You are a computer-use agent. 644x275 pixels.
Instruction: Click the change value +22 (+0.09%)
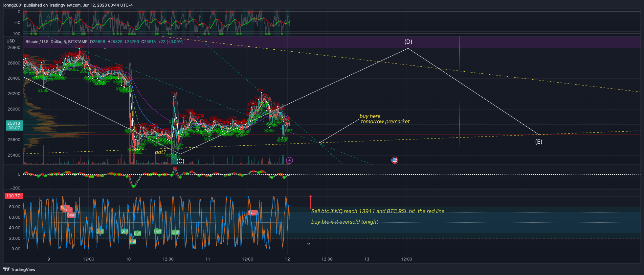pos(171,42)
